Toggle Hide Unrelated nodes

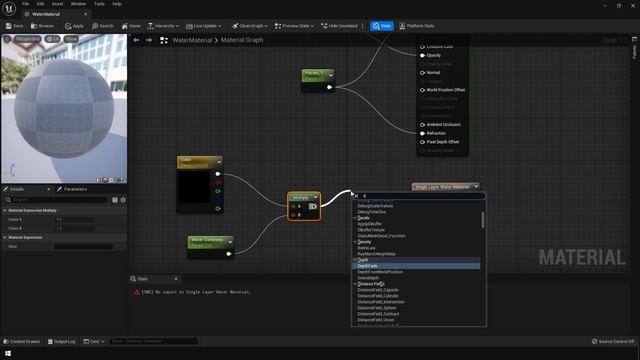339,26
